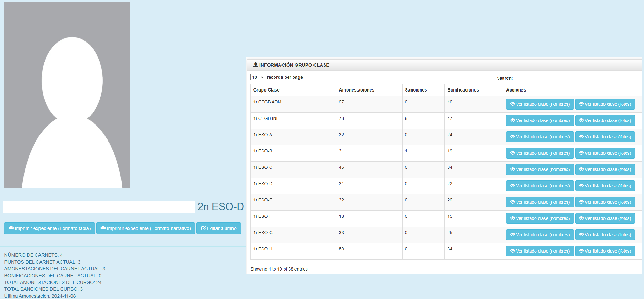Click printer icon on Formato tabla button
This screenshot has width=644, height=299.
[11, 228]
